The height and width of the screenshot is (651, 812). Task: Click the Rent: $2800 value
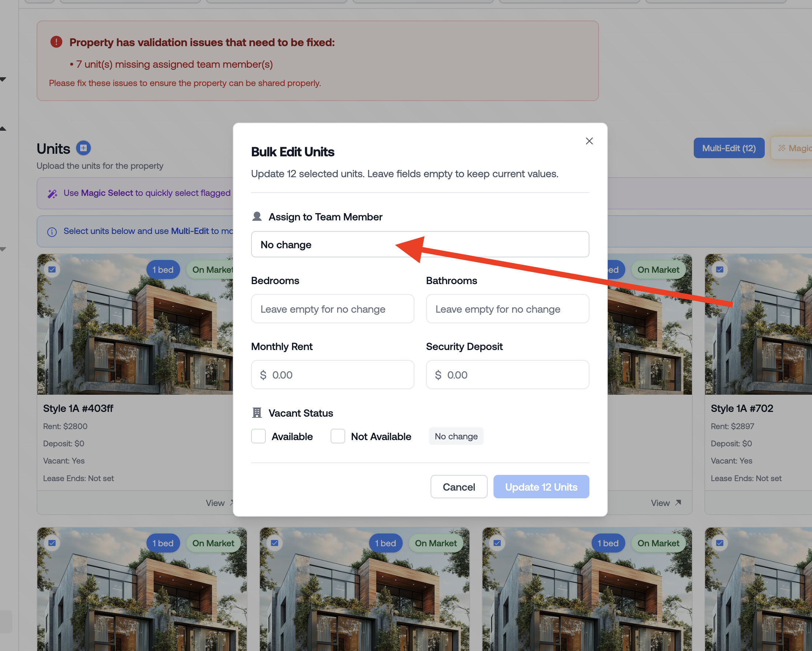coord(65,426)
